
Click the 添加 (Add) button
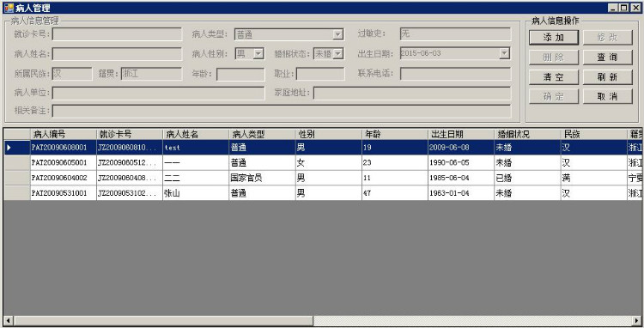(x=554, y=38)
